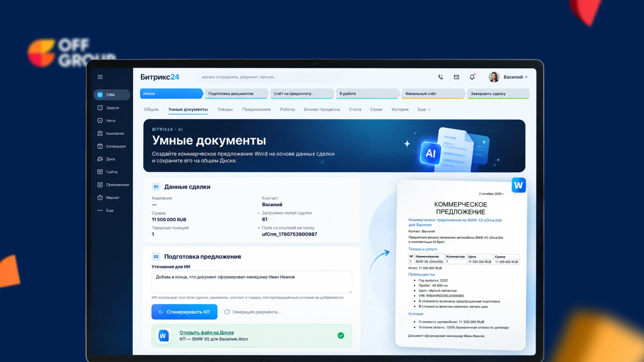Expand the Василий user dropdown
Viewport: 644px width, 362px height.
[516, 77]
